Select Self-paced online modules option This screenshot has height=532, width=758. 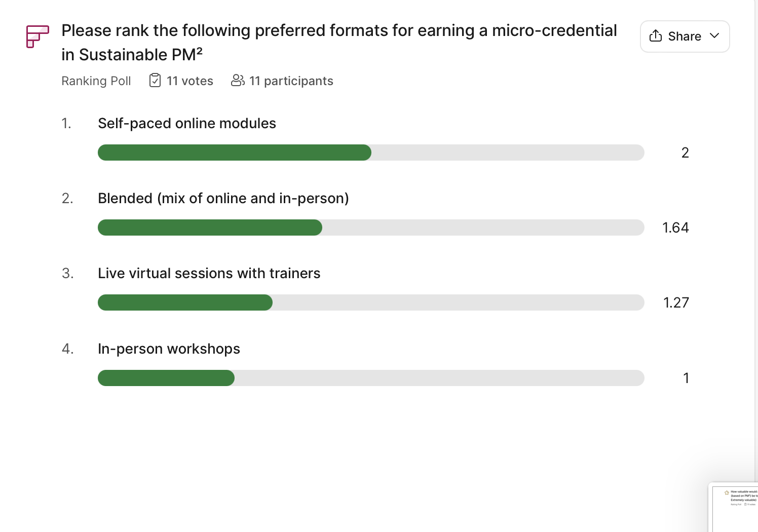(x=187, y=123)
